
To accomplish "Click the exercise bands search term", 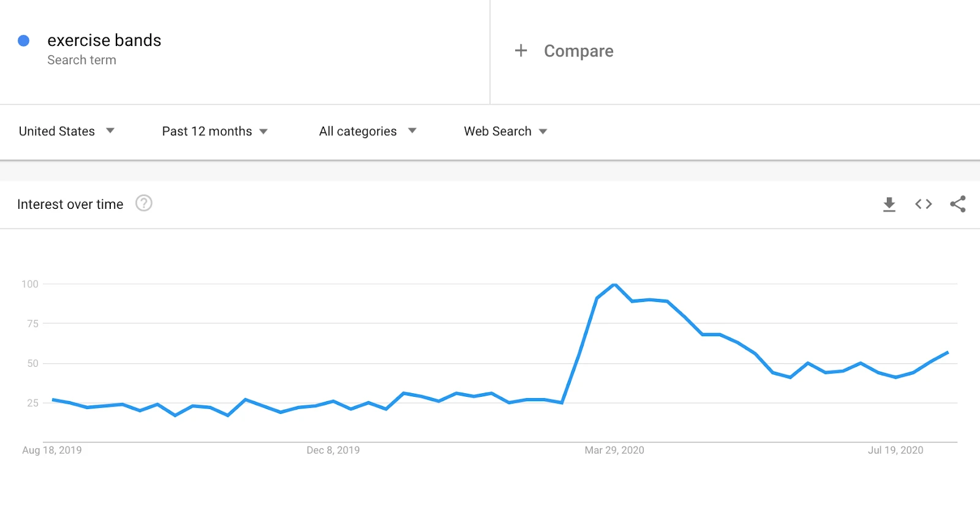I will (x=104, y=40).
